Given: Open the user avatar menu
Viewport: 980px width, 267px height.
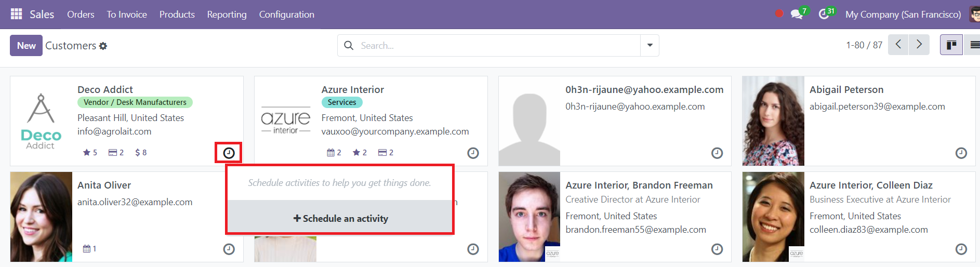Looking at the screenshot, I should click(975, 14).
